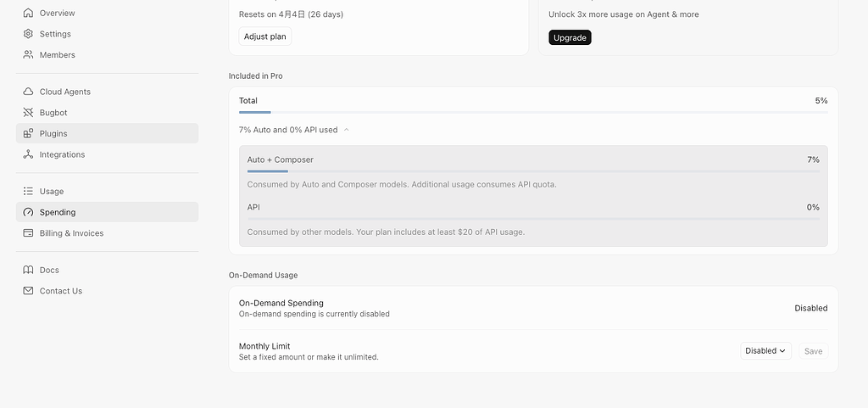
Task: Open the Monthly Limit Disabled dropdown
Action: click(765, 351)
